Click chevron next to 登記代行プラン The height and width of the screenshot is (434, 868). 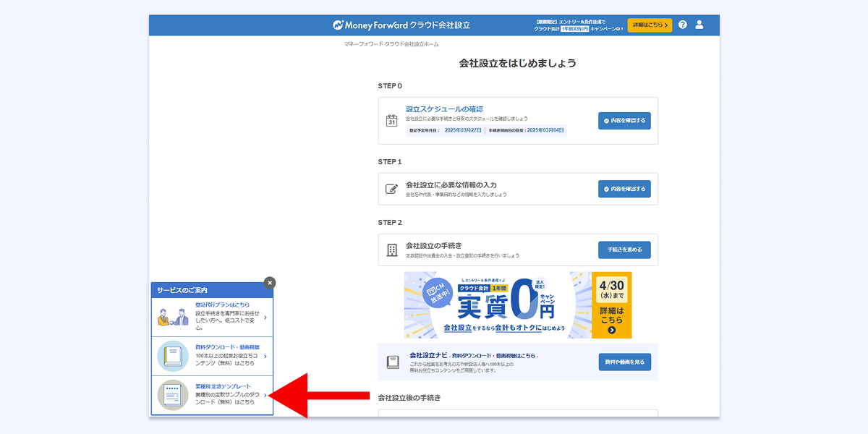265,318
